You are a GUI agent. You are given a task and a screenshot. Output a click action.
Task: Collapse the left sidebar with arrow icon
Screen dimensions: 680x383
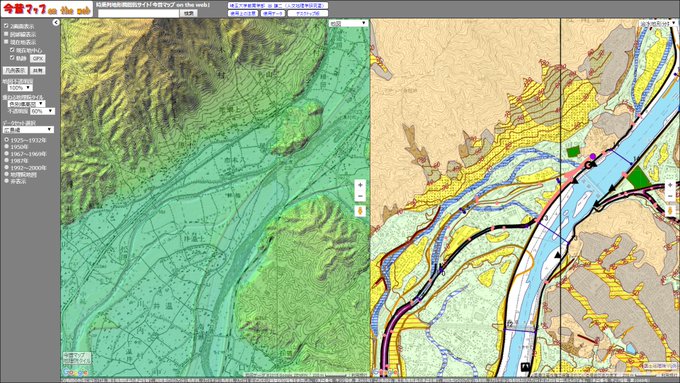[56, 23]
